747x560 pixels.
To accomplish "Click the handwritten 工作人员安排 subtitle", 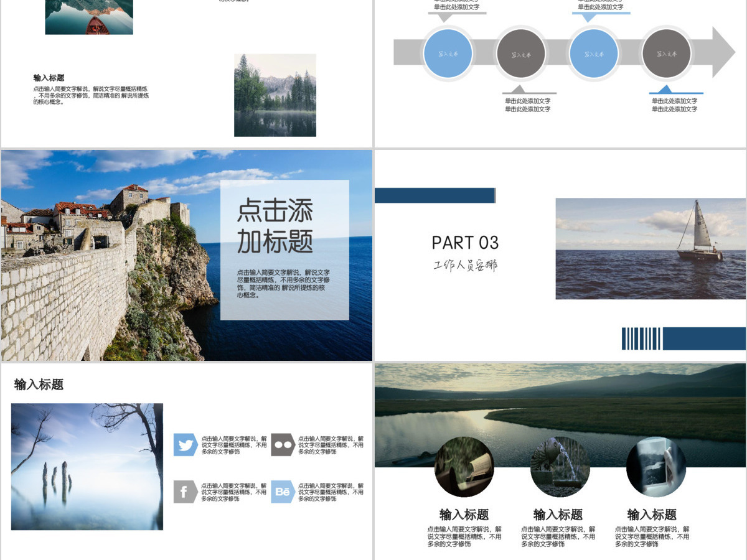I will click(465, 266).
